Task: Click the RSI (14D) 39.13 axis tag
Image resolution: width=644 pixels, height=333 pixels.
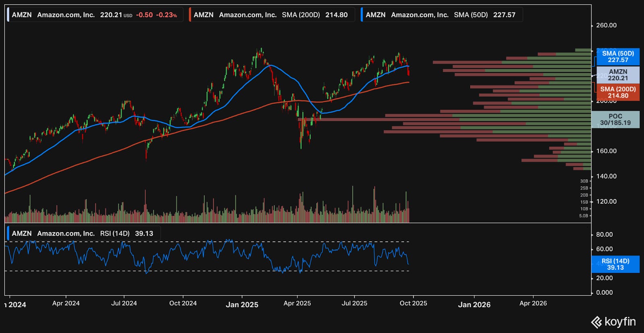Action: click(x=615, y=264)
